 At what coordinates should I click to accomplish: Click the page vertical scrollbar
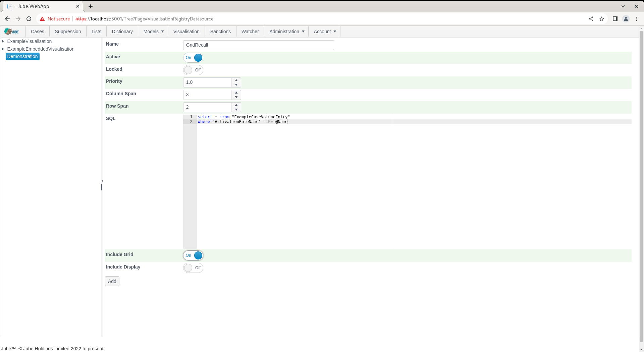[x=641, y=186]
